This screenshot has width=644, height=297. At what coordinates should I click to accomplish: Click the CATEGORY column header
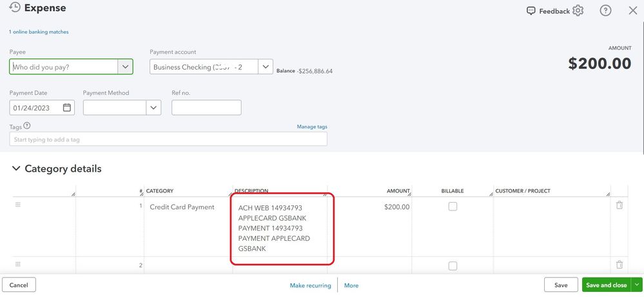(x=160, y=191)
